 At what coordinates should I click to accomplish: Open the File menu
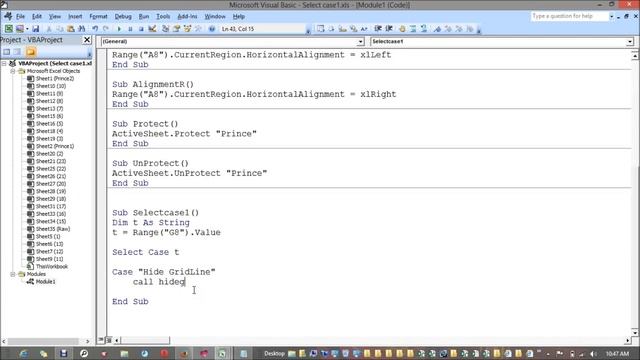click(x=20, y=16)
